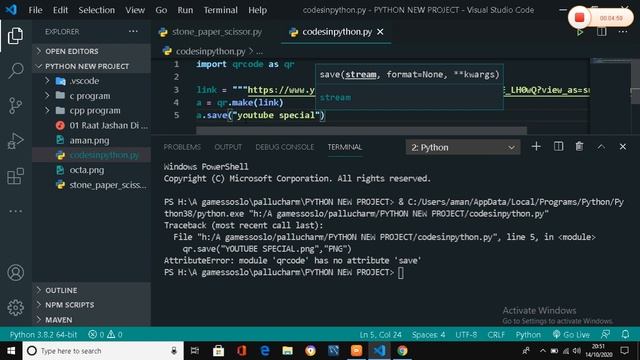Screen dimensions: 640x360
Task: Switch to the Problems panel tab
Action: pyautogui.click(x=182, y=147)
